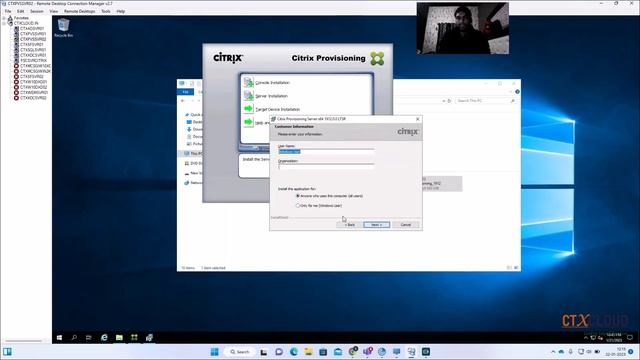Screen dimensions: 640x360
Task: Open remote Windows Start button
Action: (x=60, y=338)
